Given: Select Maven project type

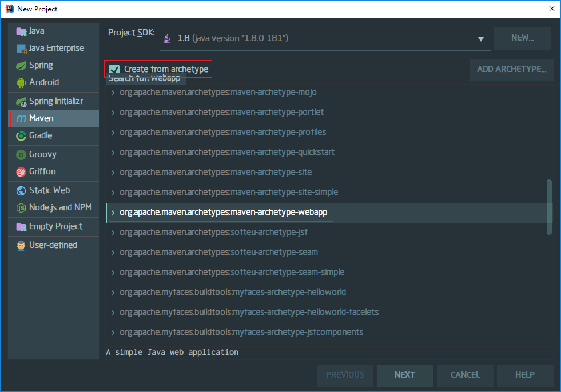Looking at the screenshot, I should click(x=53, y=119).
